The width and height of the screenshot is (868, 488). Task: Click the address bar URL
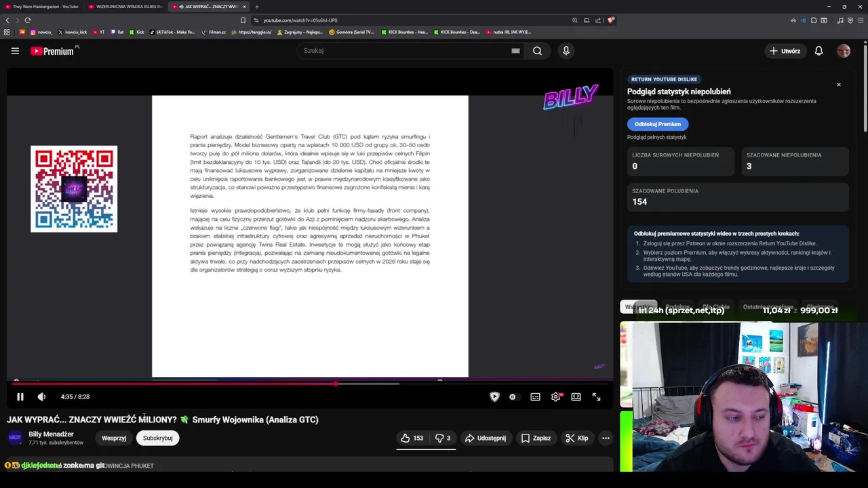300,20
